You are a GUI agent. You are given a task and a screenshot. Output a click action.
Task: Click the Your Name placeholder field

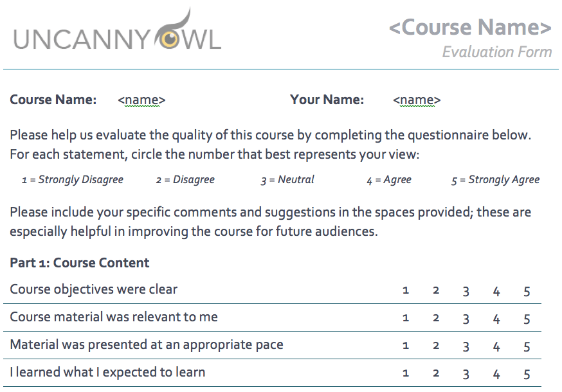click(x=417, y=100)
